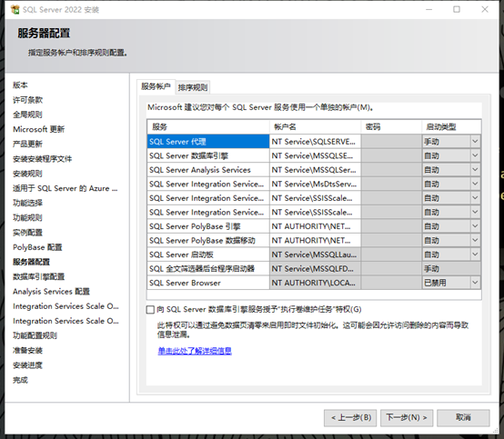
Task: Click account name NT Service\MSSQLLau... cell
Action: point(315,254)
